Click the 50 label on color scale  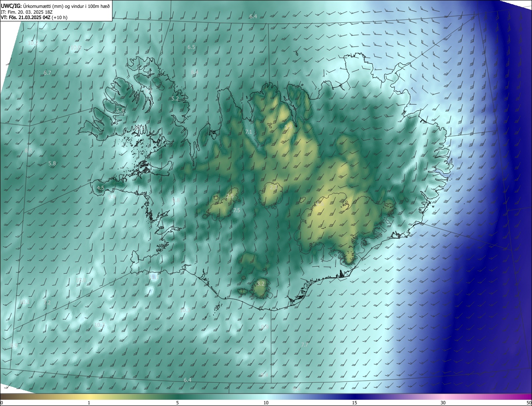tap(529, 403)
